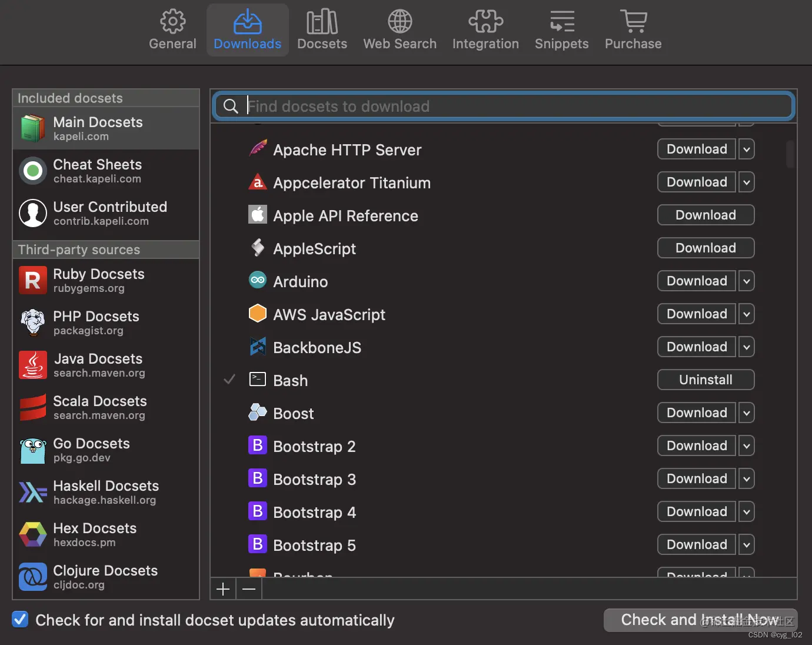The width and height of the screenshot is (812, 645).
Task: Click the search magnifier icon
Action: [231, 106]
